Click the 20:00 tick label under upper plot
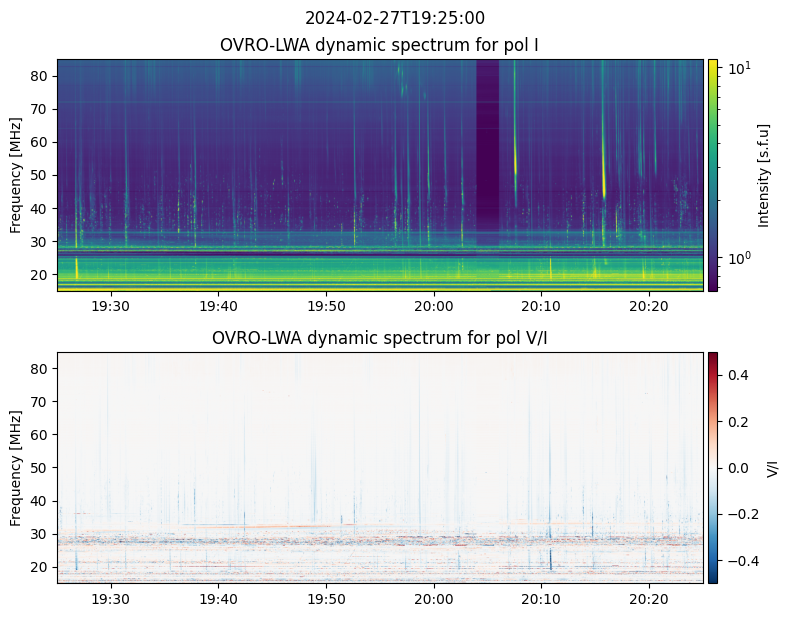This screenshot has height=617, width=790. pyautogui.click(x=434, y=306)
